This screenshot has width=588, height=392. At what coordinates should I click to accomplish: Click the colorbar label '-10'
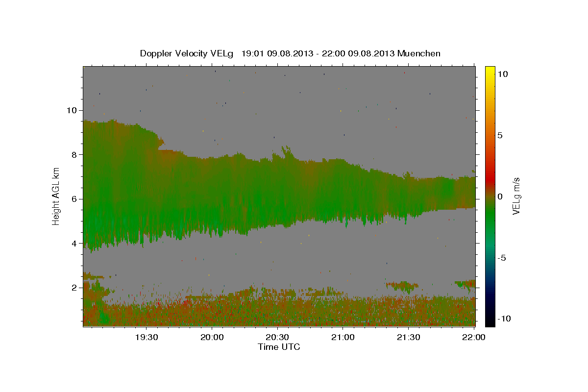point(504,318)
